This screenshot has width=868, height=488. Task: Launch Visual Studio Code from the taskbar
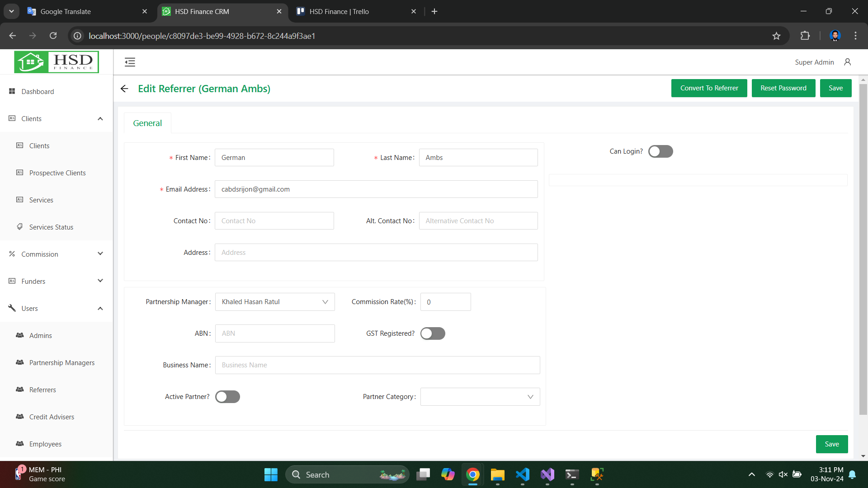click(x=522, y=474)
